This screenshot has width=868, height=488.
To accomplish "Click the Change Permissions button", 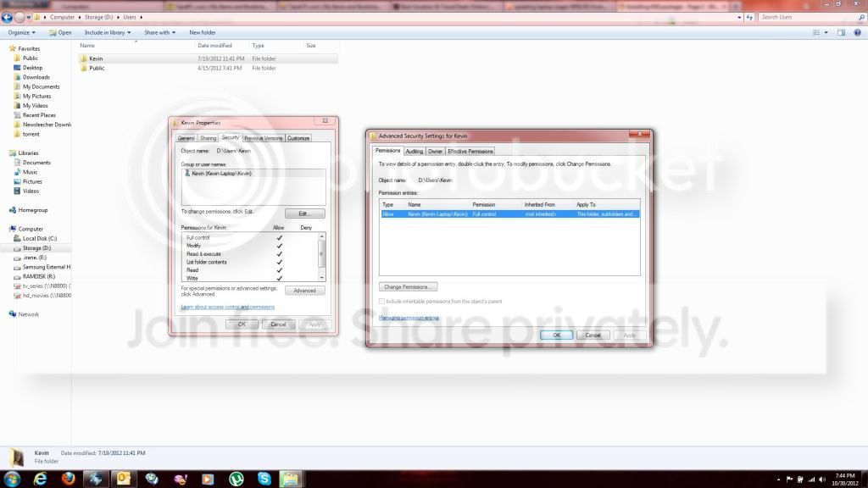I will coord(408,286).
